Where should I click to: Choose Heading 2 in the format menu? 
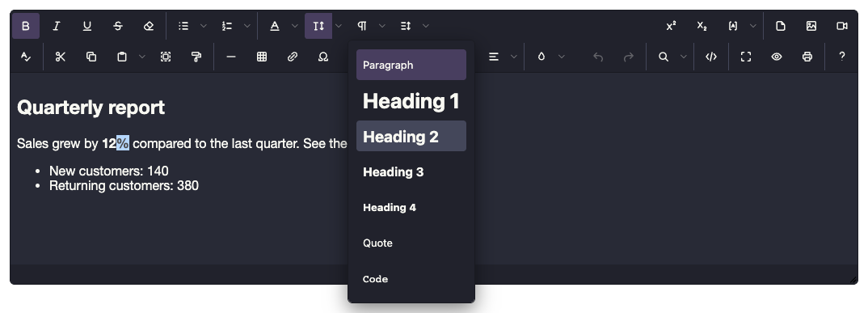click(411, 136)
